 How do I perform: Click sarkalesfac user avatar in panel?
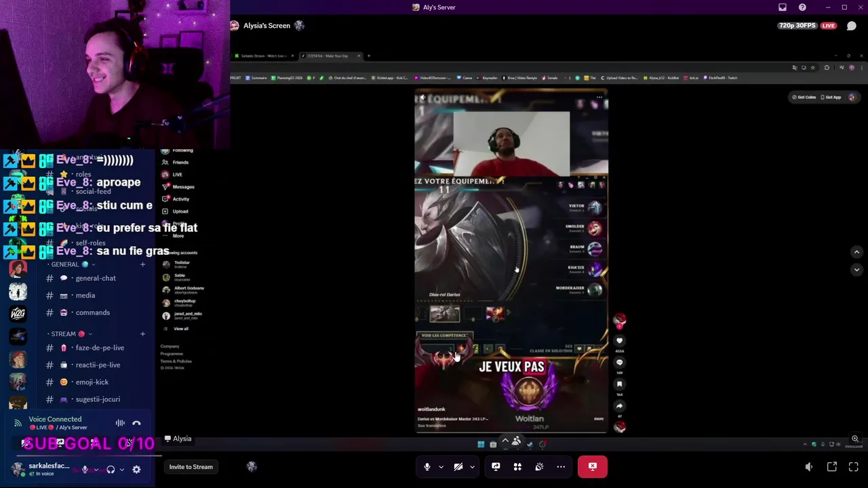pos(17,470)
